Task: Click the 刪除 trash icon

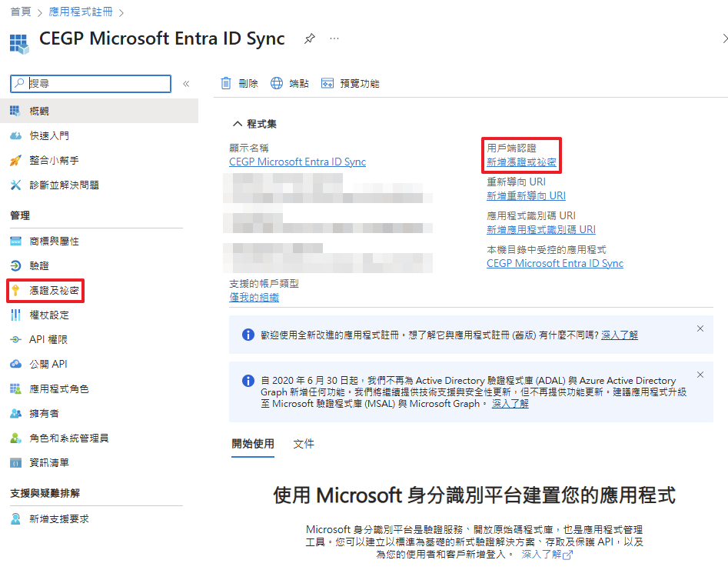Action: (226, 83)
